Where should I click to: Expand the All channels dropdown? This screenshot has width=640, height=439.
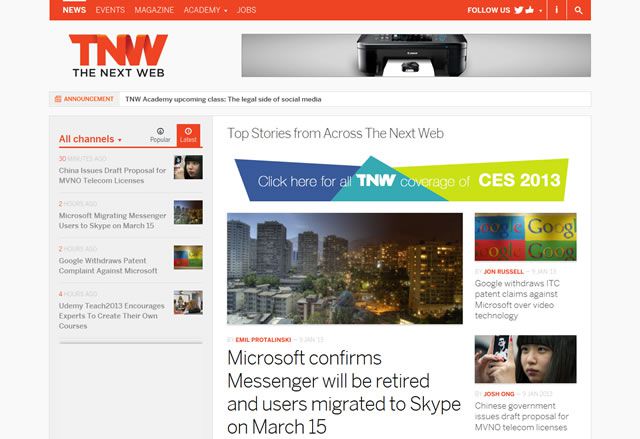(x=90, y=139)
